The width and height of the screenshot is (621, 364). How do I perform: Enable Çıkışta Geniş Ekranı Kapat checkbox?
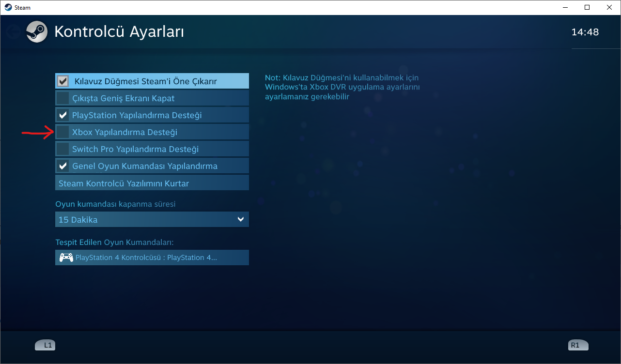pos(62,98)
